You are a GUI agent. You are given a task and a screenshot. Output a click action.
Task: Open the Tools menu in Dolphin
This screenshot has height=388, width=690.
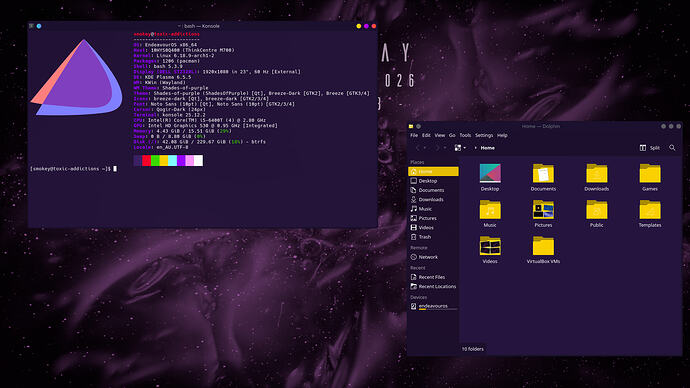point(465,135)
